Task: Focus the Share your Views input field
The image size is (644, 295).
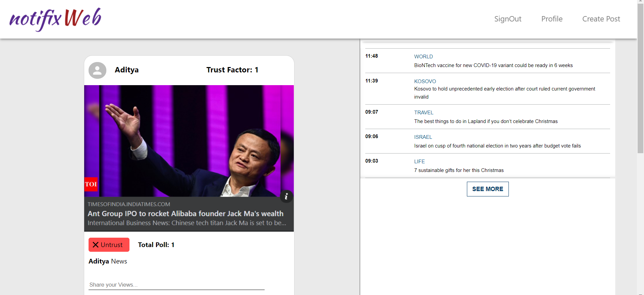Action: (x=176, y=285)
